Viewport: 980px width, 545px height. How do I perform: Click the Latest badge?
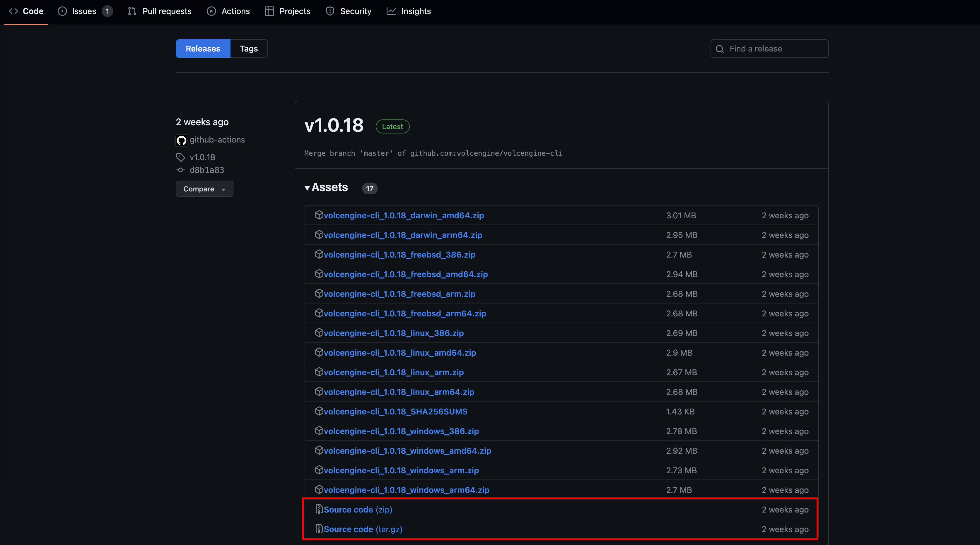point(392,126)
